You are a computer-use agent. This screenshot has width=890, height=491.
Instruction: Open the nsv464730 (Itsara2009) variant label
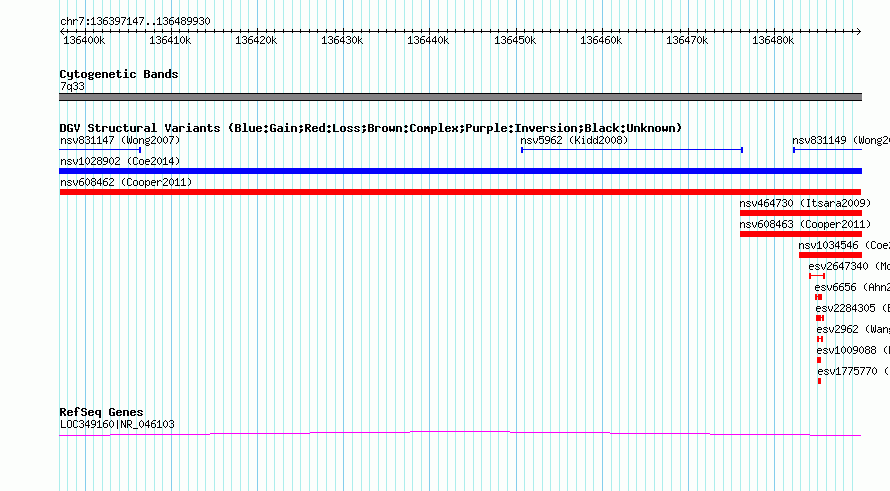click(805, 203)
